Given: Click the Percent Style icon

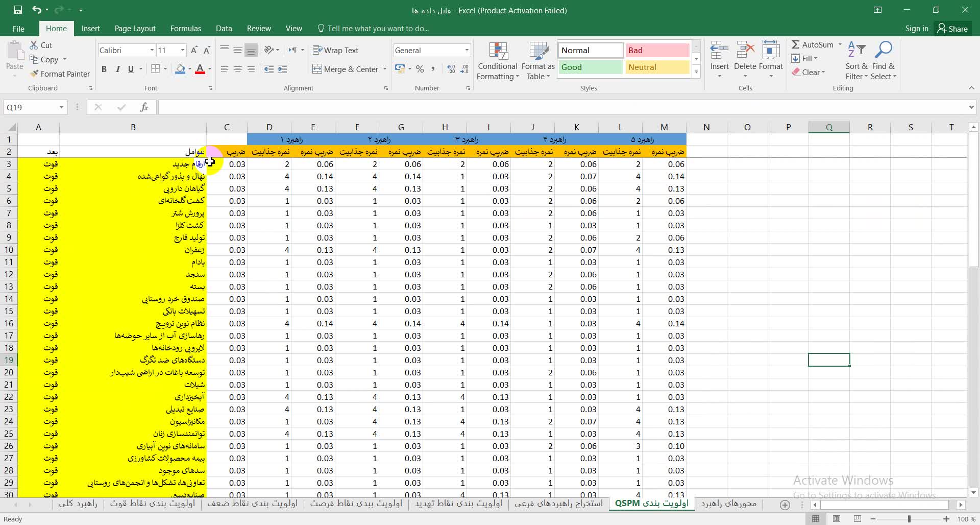Looking at the screenshot, I should pos(420,69).
